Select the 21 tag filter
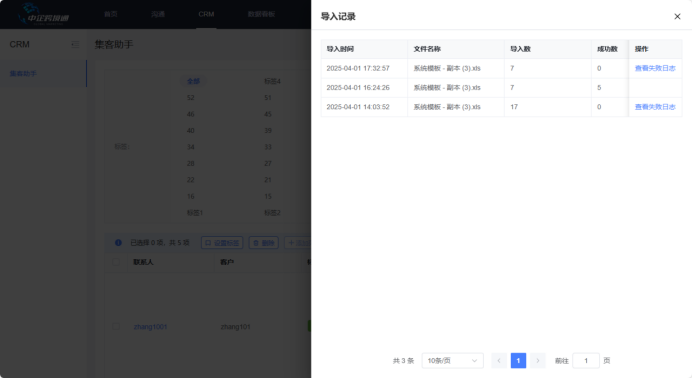This screenshot has height=378, width=693. pyautogui.click(x=268, y=180)
